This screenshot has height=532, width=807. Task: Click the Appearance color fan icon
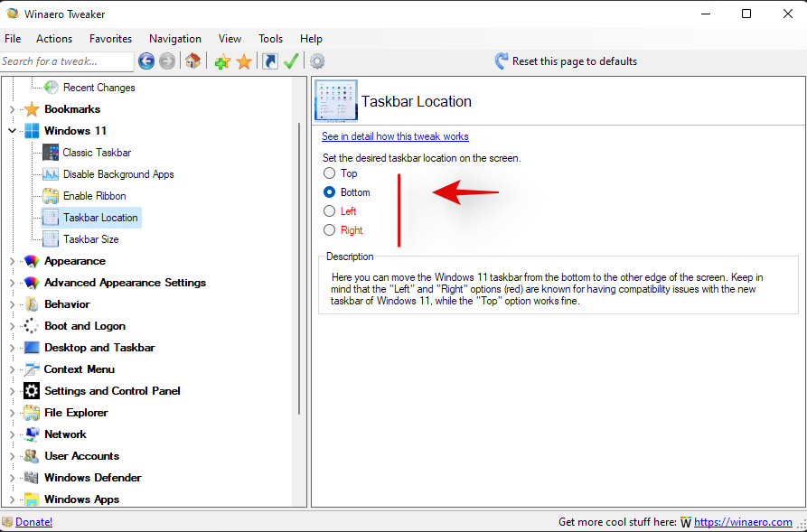click(32, 261)
